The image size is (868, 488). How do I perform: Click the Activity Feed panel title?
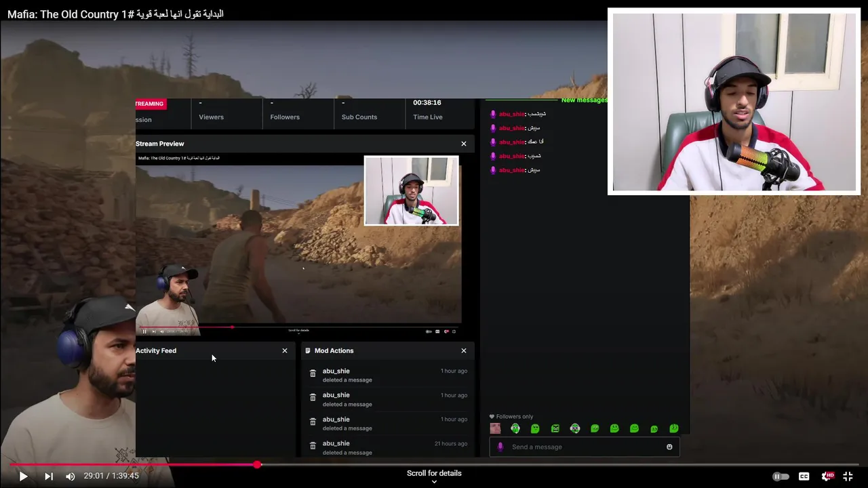click(156, 350)
